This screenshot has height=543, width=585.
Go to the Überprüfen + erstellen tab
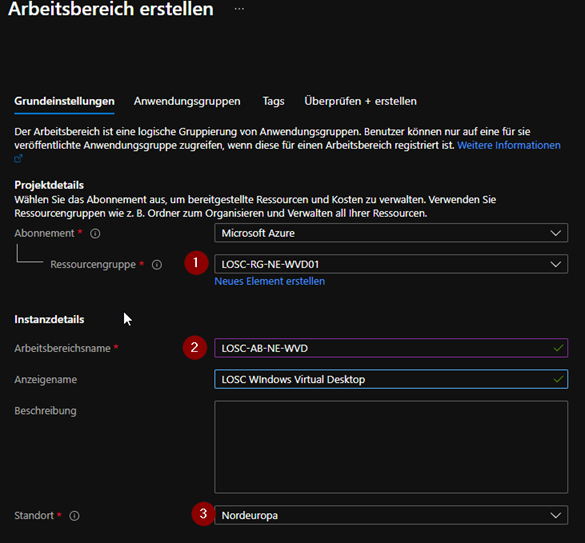(360, 101)
